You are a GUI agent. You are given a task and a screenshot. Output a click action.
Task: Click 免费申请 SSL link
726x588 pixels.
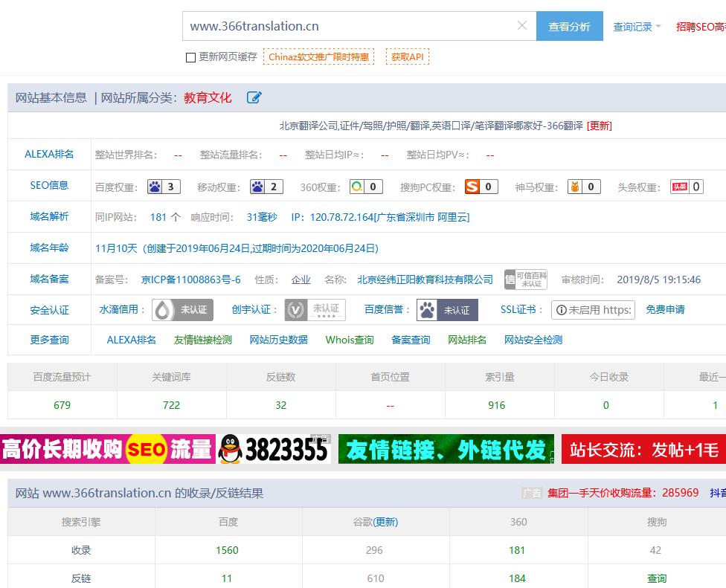(665, 309)
